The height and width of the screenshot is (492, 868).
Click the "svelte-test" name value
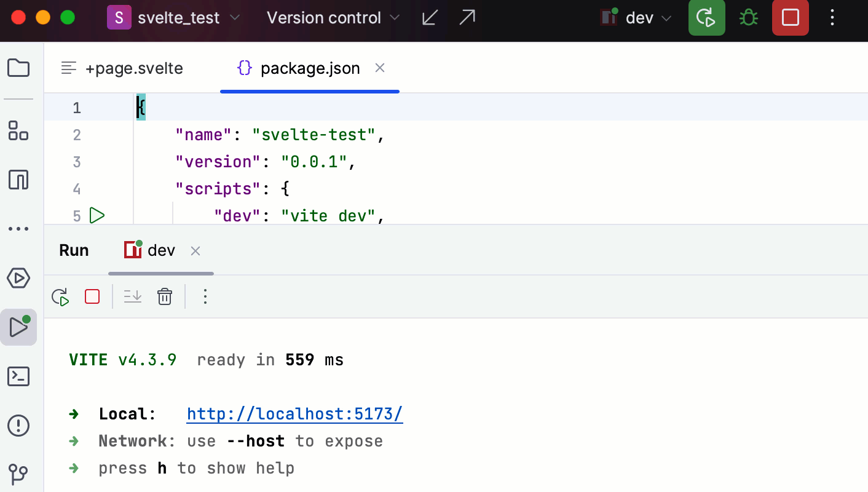314,135
